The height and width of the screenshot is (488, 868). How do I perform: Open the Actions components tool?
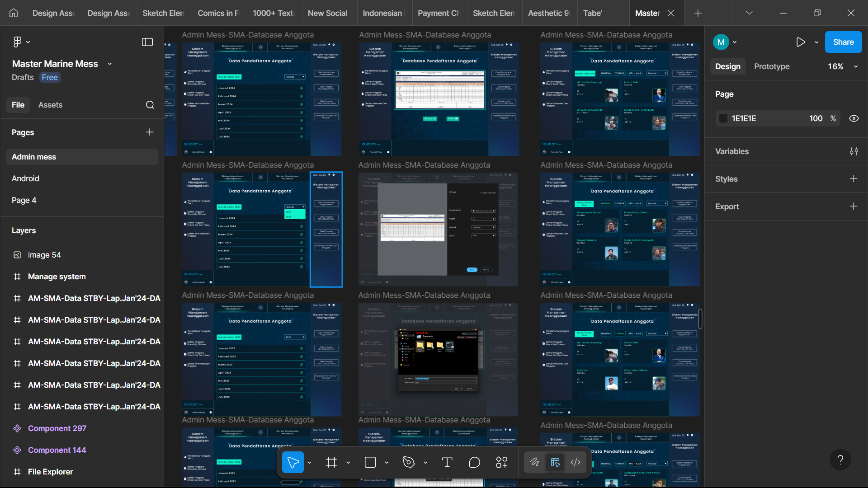click(x=502, y=462)
